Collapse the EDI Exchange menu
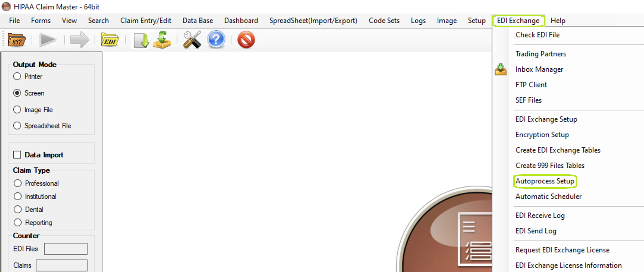 518,21
